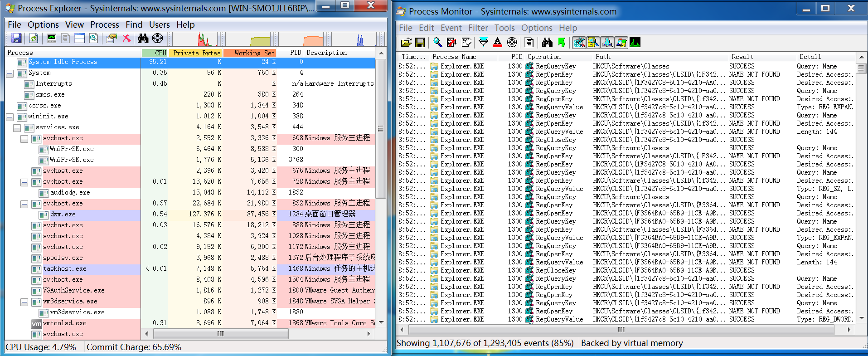Image resolution: width=868 pixels, height=356 pixels.
Task: Open the Filter funnel icon in Process Monitor
Action: tap(484, 43)
